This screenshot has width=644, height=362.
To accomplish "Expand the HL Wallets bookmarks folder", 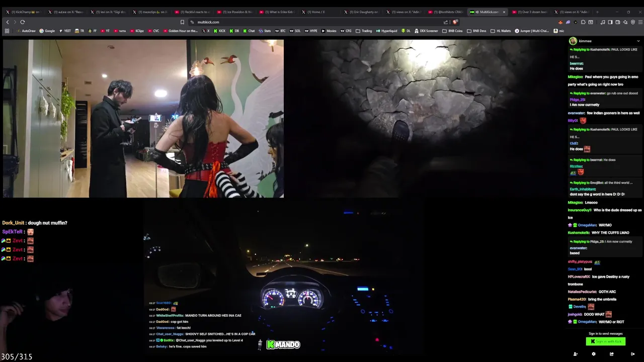I will tap(501, 31).
